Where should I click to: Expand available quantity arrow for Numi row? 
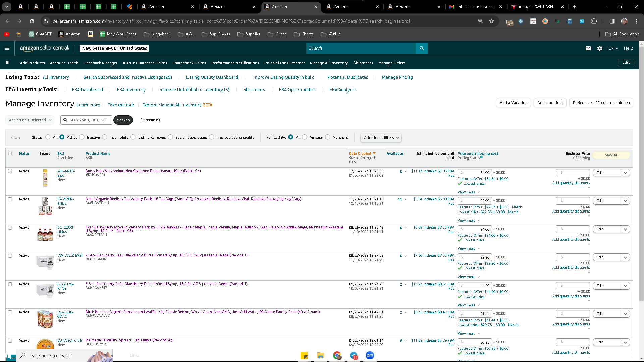click(406, 199)
